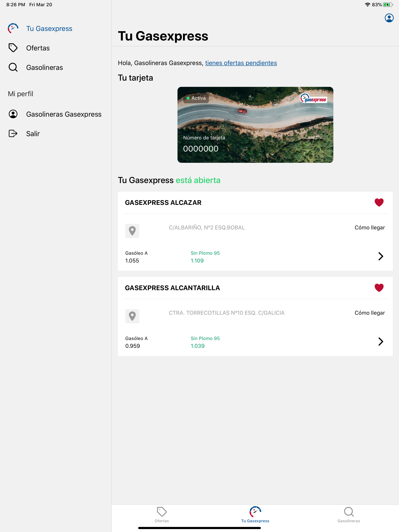Click the Ofertas tag icon in sidebar

point(13,48)
